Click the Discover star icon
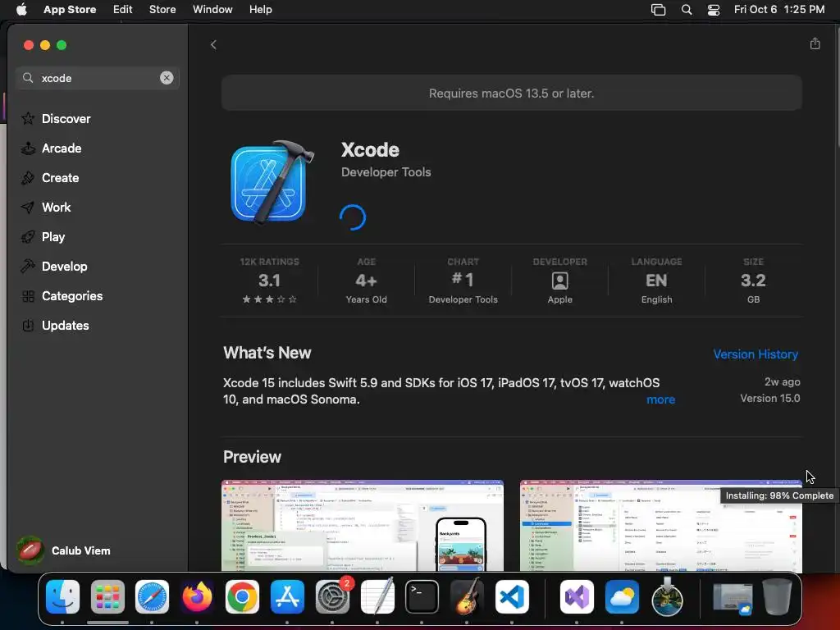 coord(28,118)
